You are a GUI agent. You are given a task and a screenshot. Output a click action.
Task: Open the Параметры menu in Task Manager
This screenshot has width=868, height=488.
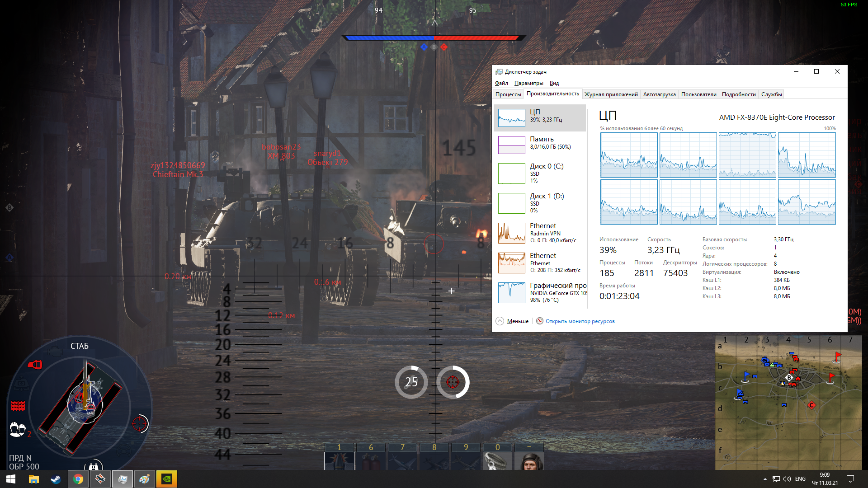click(x=528, y=83)
